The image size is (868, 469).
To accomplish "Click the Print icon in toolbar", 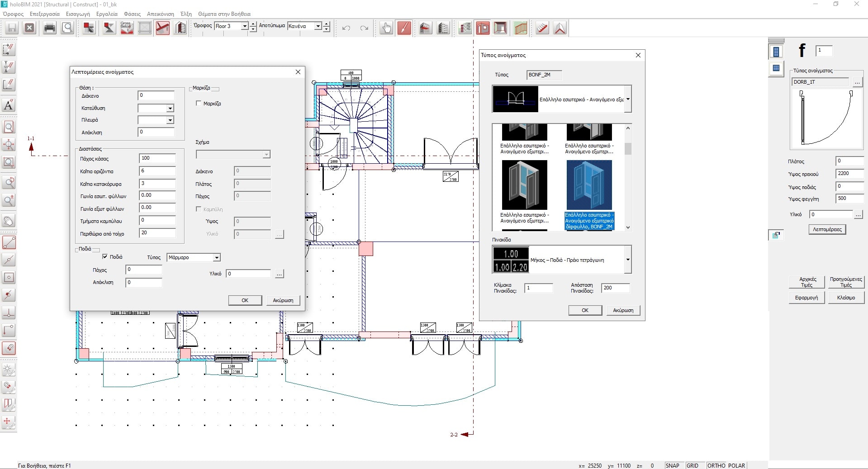I will tap(49, 28).
